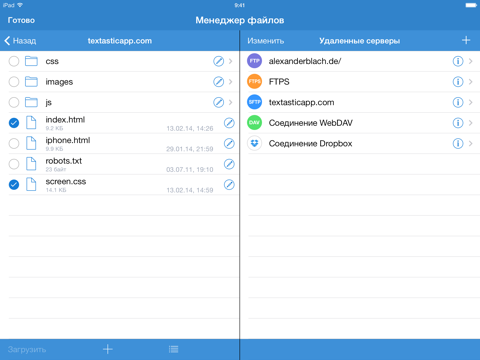Open info for FTPS server
Image resolution: width=480 pixels, height=360 pixels.
coord(458,82)
